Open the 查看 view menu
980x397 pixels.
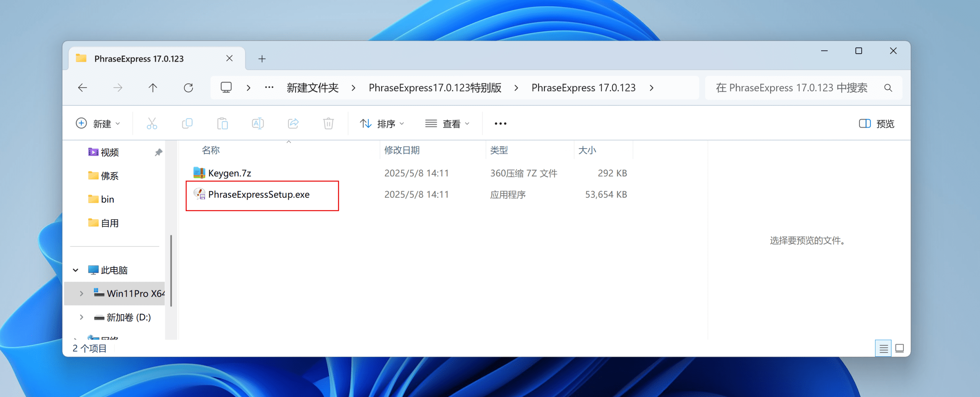[x=447, y=123]
